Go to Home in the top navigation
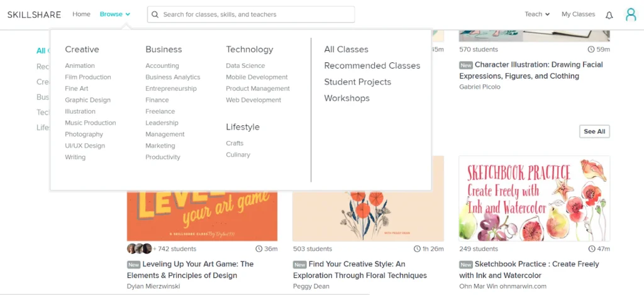Image resolution: width=644 pixels, height=295 pixels. pyautogui.click(x=81, y=14)
